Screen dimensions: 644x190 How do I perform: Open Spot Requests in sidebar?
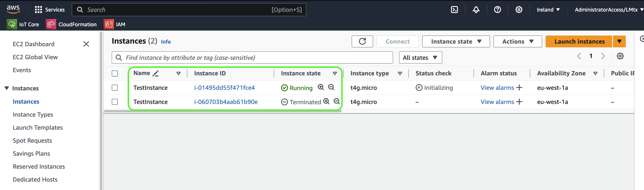coord(32,141)
